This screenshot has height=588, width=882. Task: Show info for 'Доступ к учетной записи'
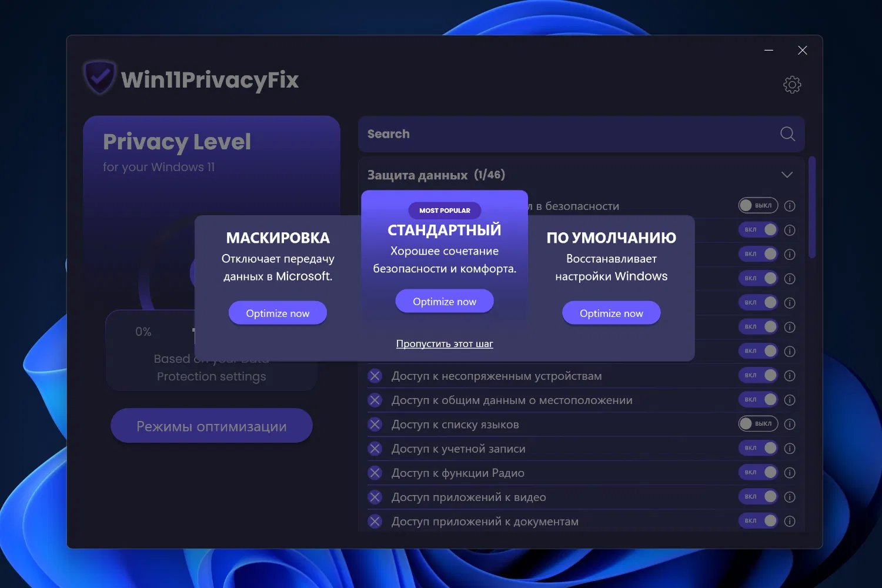(x=790, y=449)
